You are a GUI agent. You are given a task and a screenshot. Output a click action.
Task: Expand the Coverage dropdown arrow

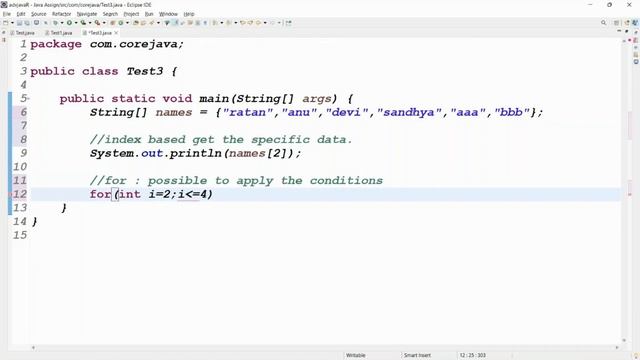[90, 23]
